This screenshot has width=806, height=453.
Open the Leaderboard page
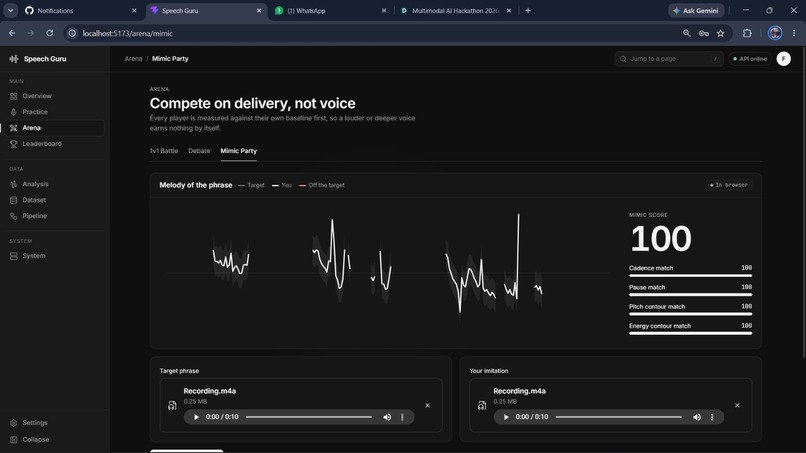53,144
